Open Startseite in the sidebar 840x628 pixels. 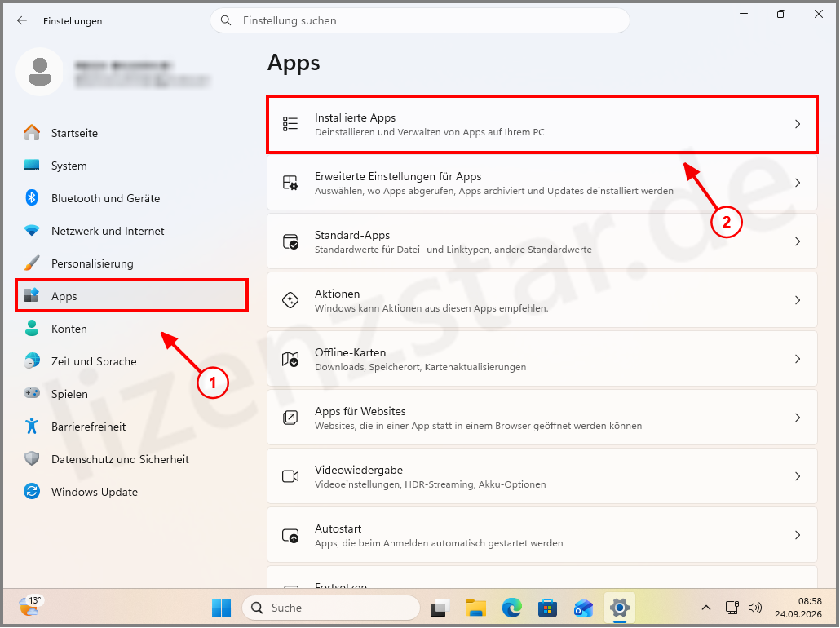click(x=132, y=133)
